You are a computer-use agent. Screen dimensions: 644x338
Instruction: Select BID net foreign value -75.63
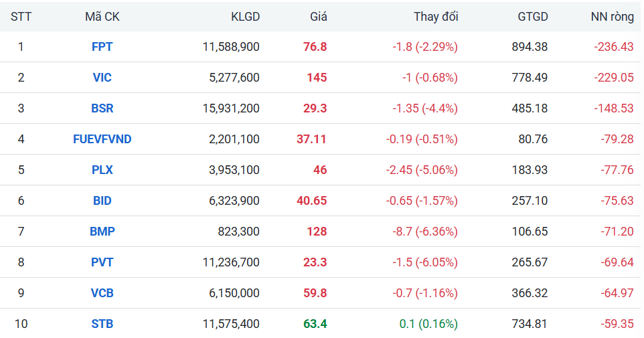point(617,201)
